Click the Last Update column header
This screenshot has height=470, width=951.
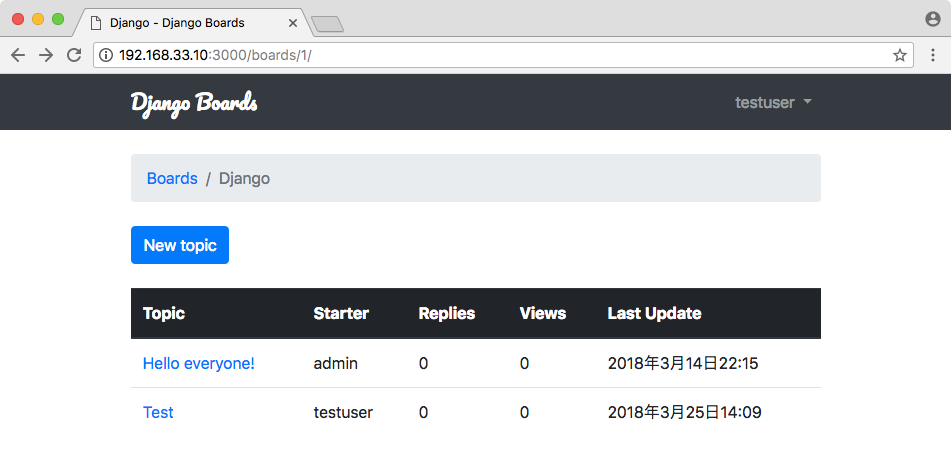[654, 313]
